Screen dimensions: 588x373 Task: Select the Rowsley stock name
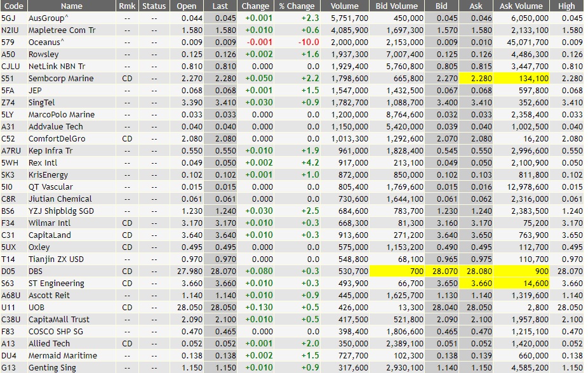pos(44,55)
